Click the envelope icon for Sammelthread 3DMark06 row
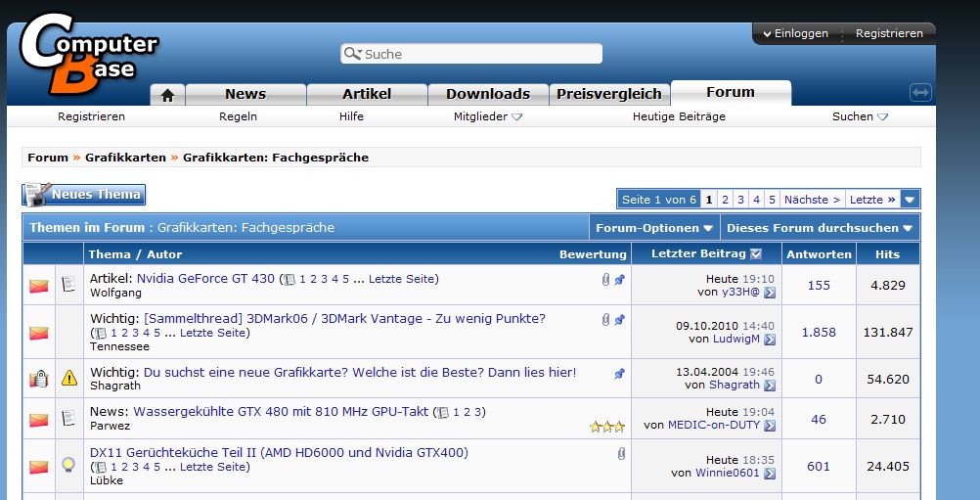This screenshot has height=500, width=980. (39, 333)
